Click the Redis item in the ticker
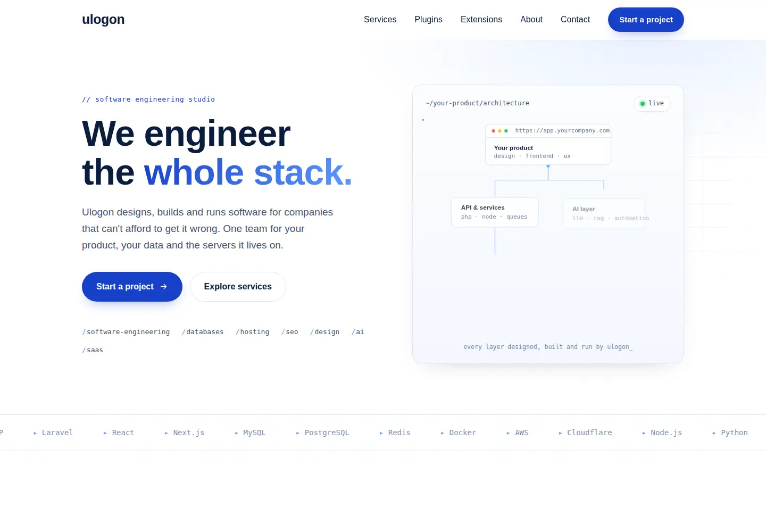Screen dimensions: 766x532 pos(395,433)
